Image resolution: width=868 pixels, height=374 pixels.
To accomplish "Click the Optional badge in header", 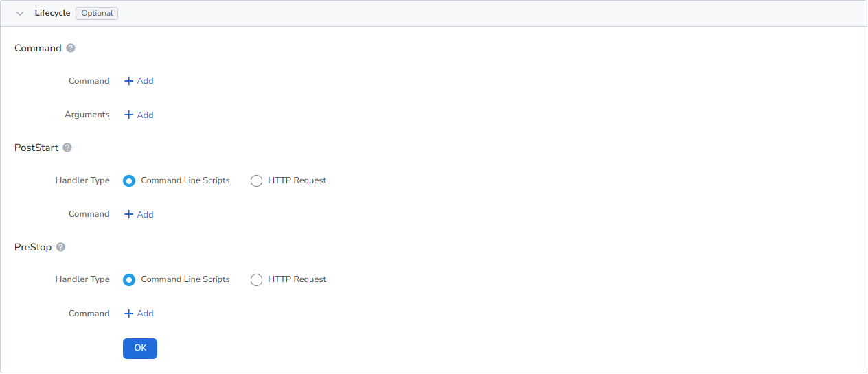I will coord(97,13).
